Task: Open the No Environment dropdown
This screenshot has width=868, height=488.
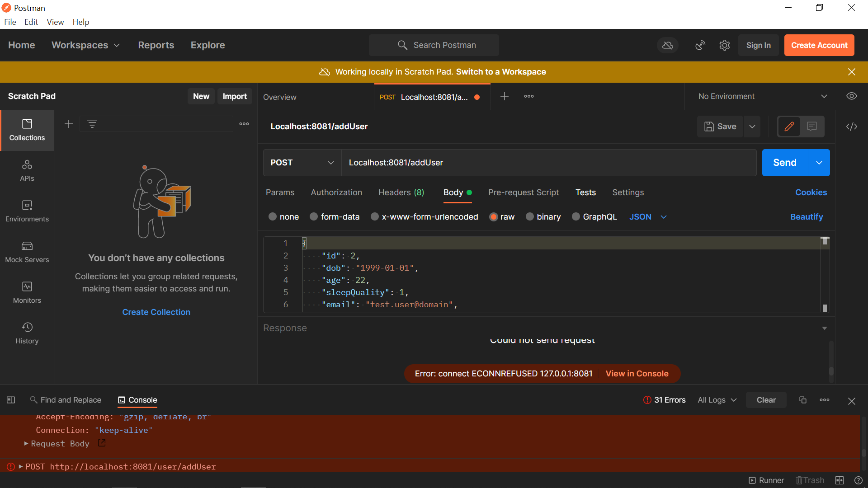Action: point(762,96)
